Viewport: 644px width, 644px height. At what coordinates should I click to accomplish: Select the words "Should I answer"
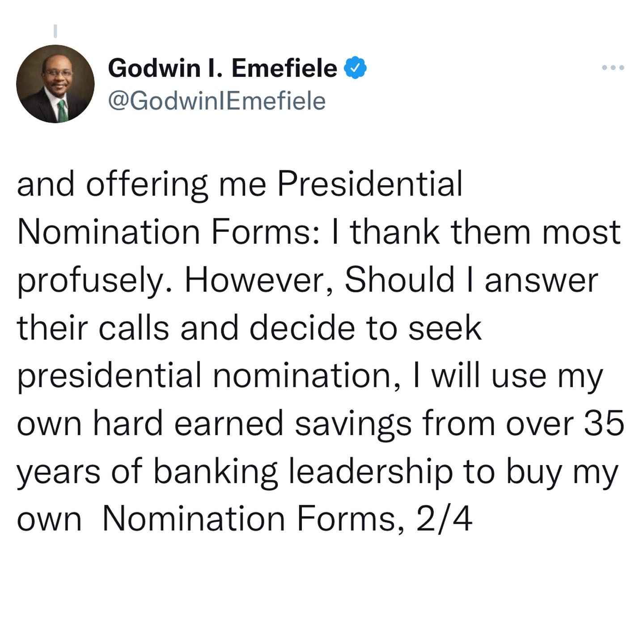471,281
